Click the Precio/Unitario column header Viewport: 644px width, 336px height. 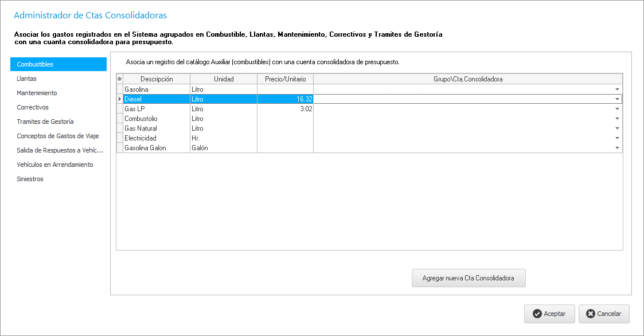pyautogui.click(x=285, y=79)
